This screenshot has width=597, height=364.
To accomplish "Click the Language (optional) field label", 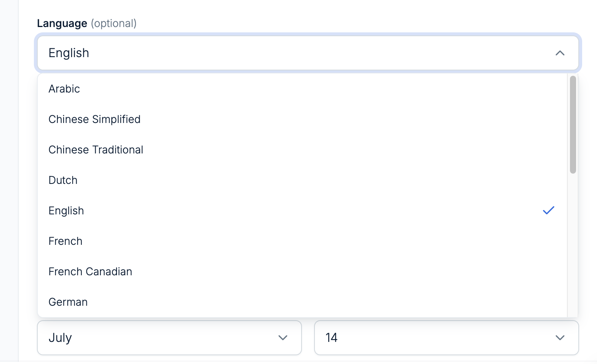I will click(87, 23).
